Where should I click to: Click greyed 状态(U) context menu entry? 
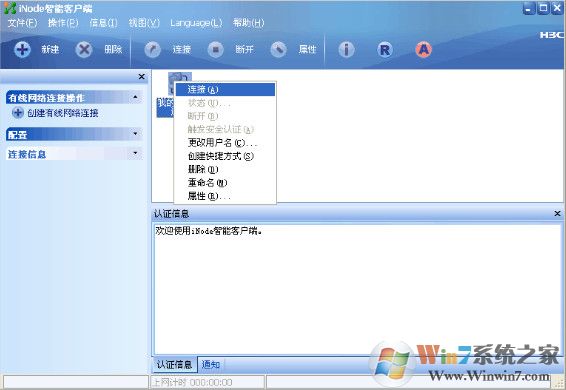point(225,103)
